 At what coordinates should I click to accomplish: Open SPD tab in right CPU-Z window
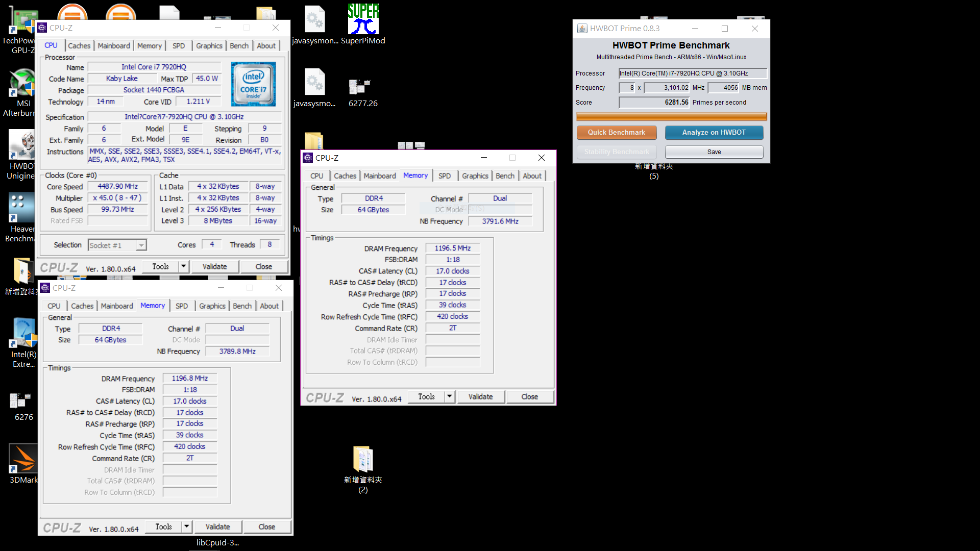(x=445, y=176)
